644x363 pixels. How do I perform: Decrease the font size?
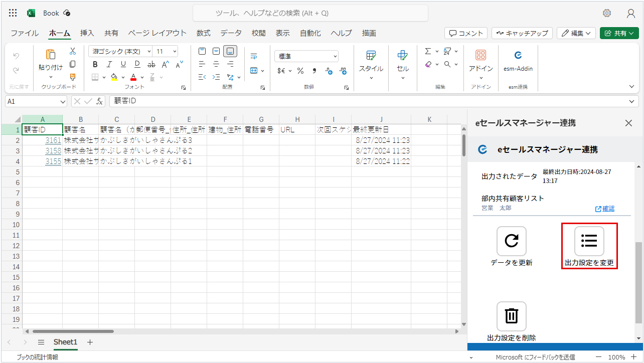[179, 64]
